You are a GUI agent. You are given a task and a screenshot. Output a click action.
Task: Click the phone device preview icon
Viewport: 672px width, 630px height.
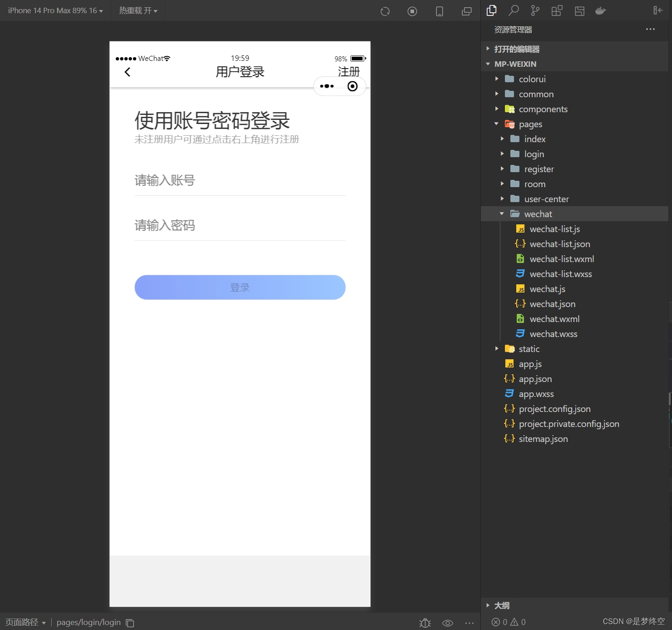pos(440,11)
